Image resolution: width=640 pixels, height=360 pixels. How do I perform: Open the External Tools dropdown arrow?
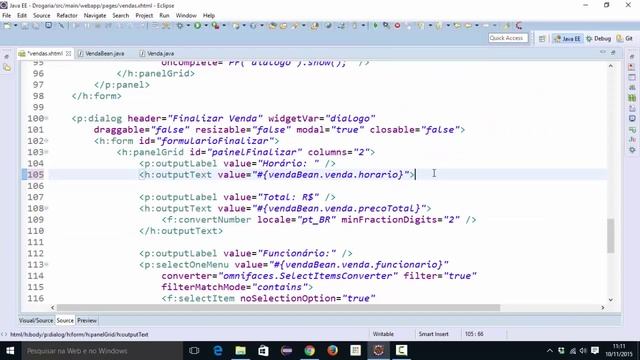224,26
